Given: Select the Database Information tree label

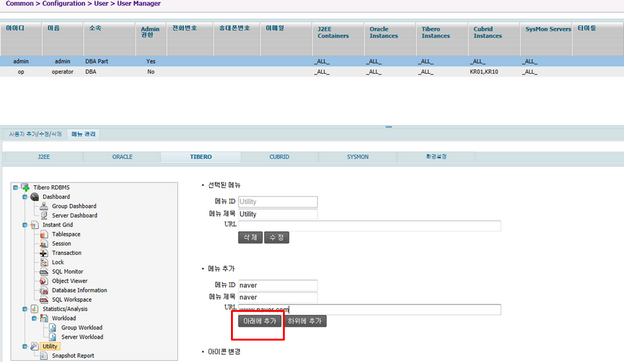Looking at the screenshot, I should coord(79,290).
